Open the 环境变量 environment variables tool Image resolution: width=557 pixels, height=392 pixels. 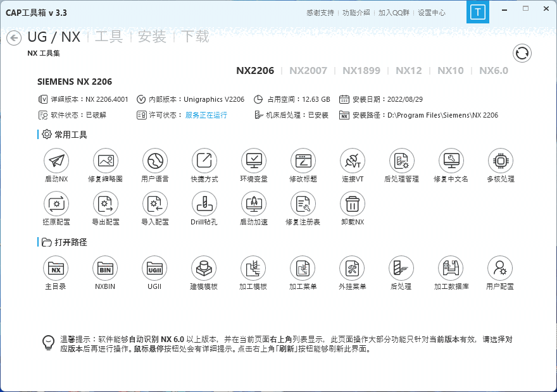253,161
